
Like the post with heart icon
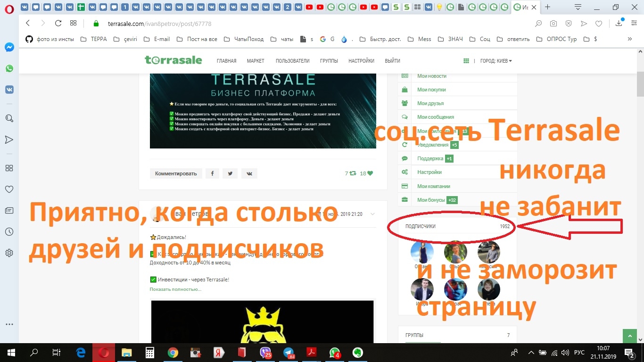pos(370,173)
